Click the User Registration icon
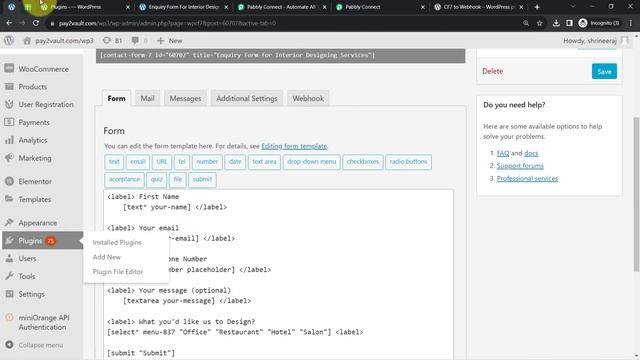The height and width of the screenshot is (360, 640). (x=9, y=104)
